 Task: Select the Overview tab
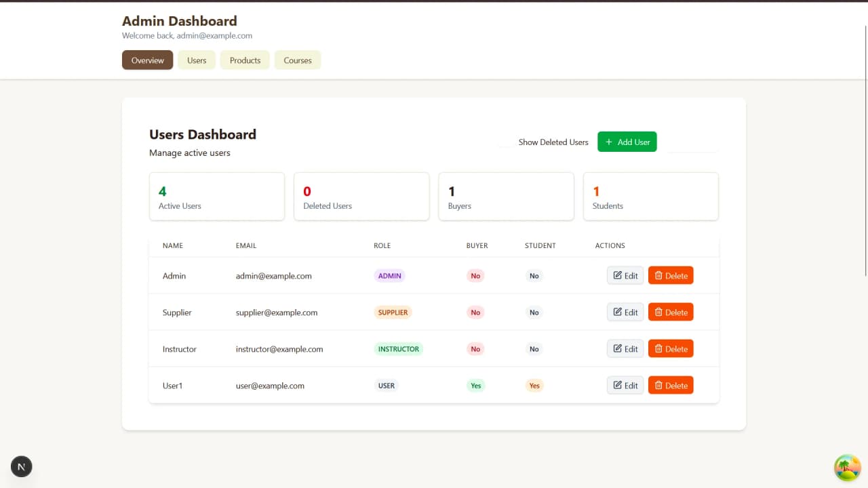[147, 60]
